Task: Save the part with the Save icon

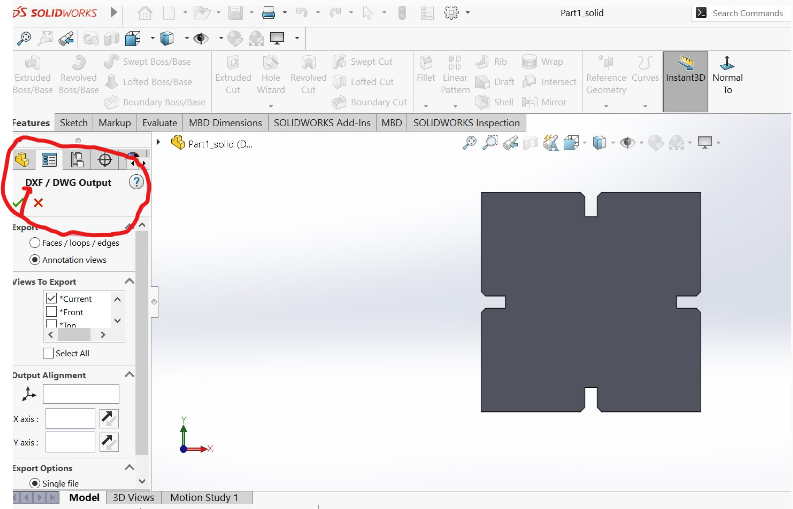Action: tap(235, 13)
